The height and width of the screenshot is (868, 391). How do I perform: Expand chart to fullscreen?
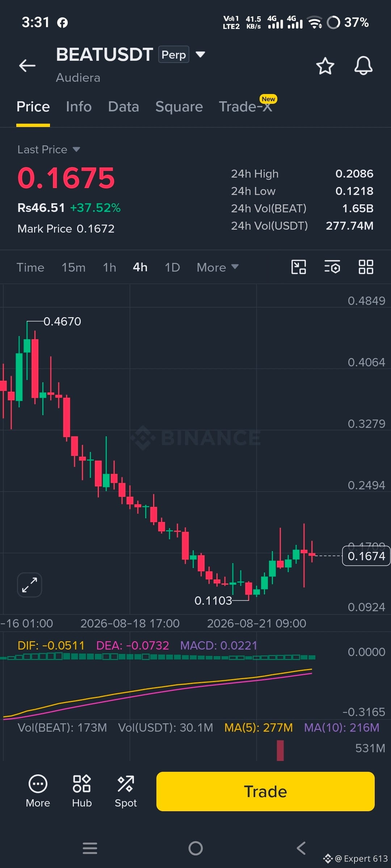29,585
